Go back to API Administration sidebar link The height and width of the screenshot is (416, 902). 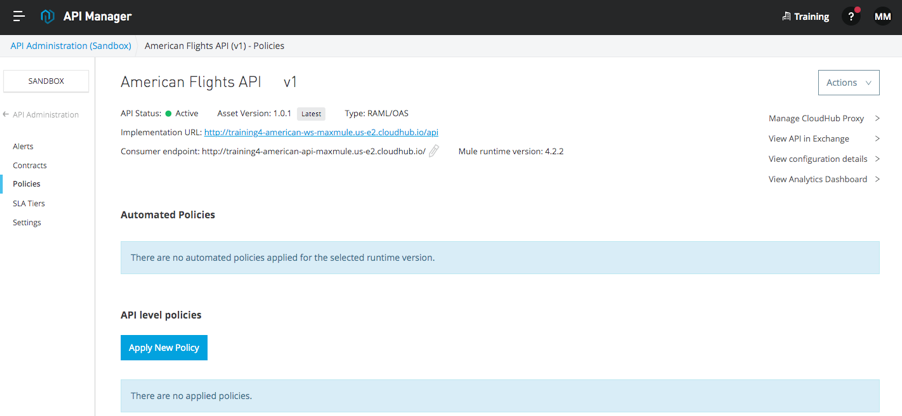point(46,115)
